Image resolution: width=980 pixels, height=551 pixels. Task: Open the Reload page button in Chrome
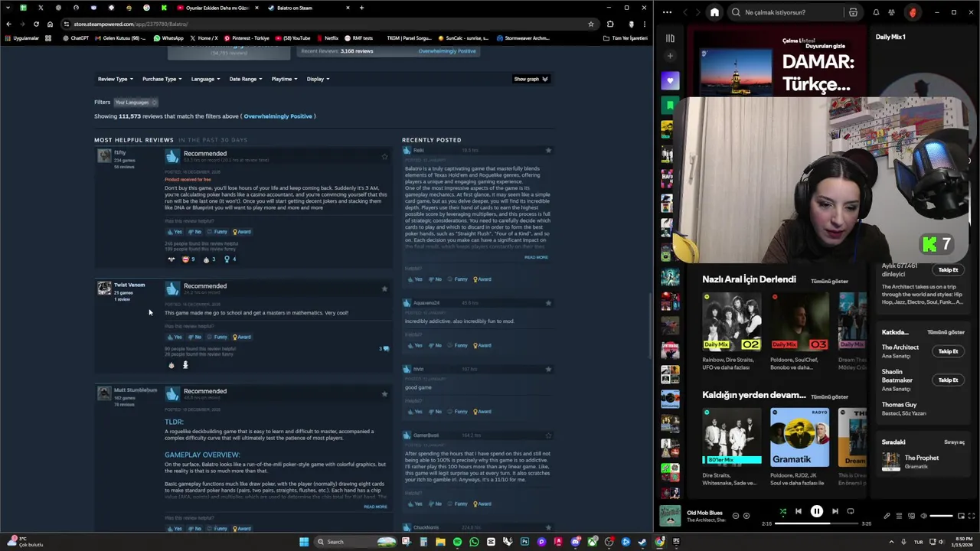[36, 24]
